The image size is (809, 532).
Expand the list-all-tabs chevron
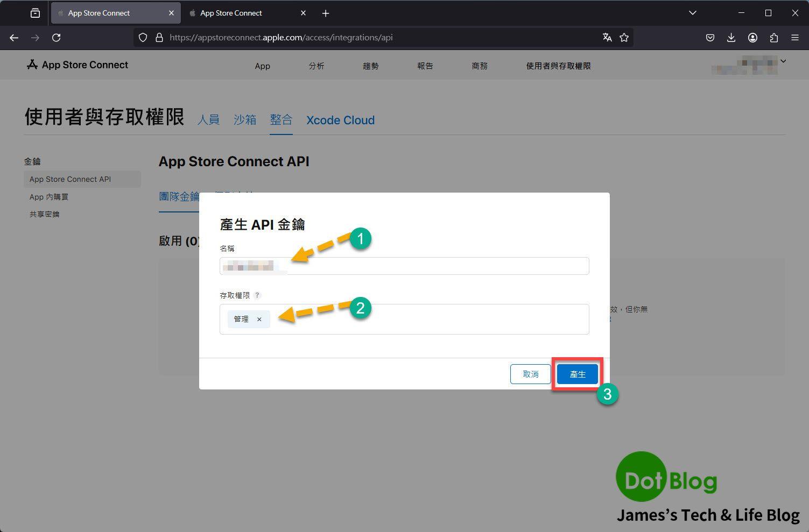point(693,13)
